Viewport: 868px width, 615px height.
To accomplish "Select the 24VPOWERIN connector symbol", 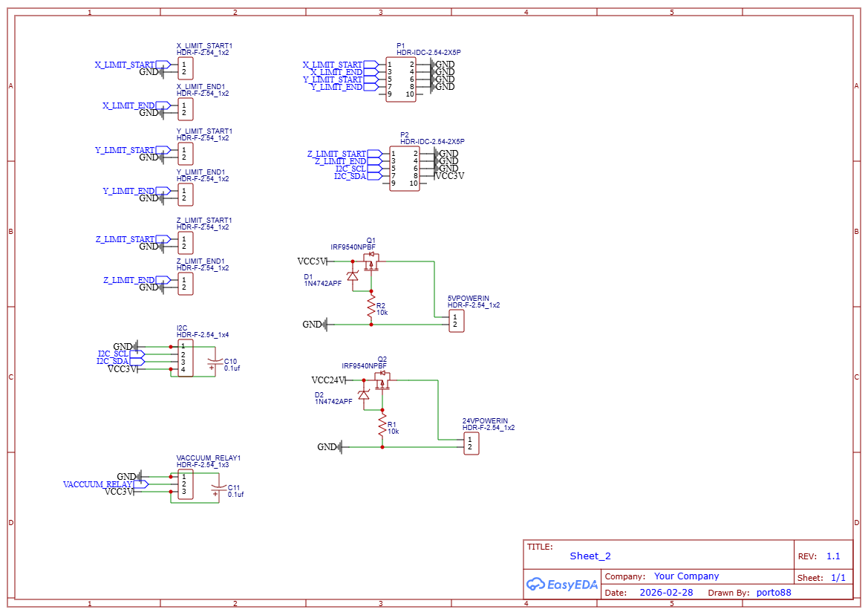I will click(471, 443).
